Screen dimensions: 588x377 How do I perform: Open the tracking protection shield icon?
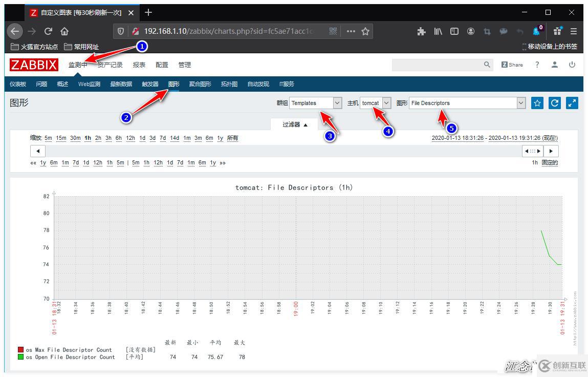click(x=121, y=31)
